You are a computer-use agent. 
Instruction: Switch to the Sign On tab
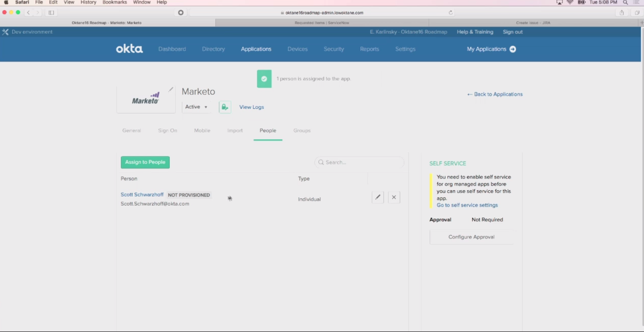coord(168,131)
